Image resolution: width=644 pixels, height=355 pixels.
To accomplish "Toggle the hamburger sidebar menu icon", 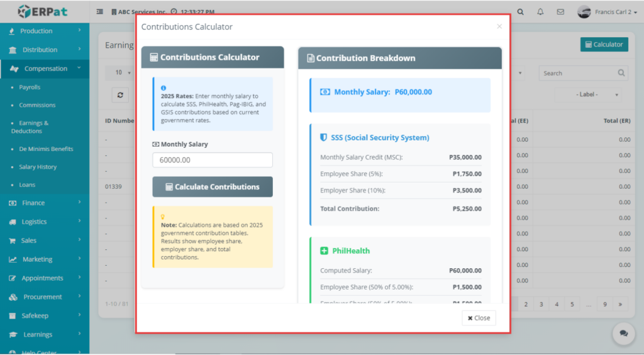I will [100, 12].
